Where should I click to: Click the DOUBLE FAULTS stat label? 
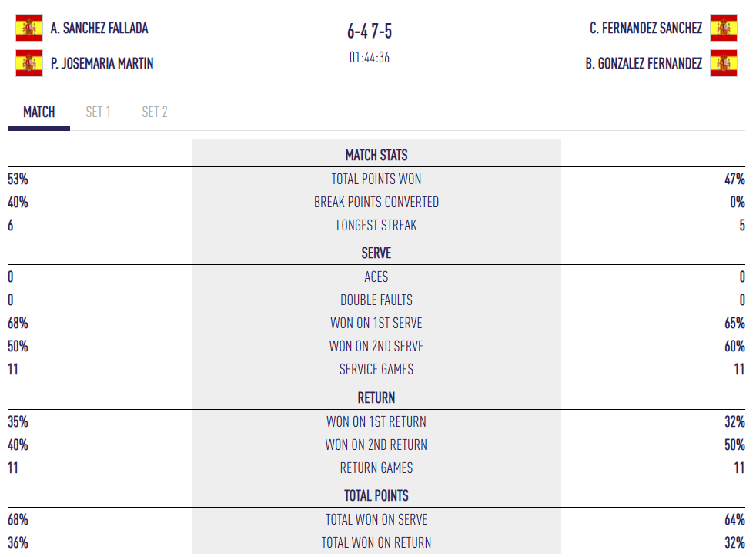pyautogui.click(x=376, y=300)
